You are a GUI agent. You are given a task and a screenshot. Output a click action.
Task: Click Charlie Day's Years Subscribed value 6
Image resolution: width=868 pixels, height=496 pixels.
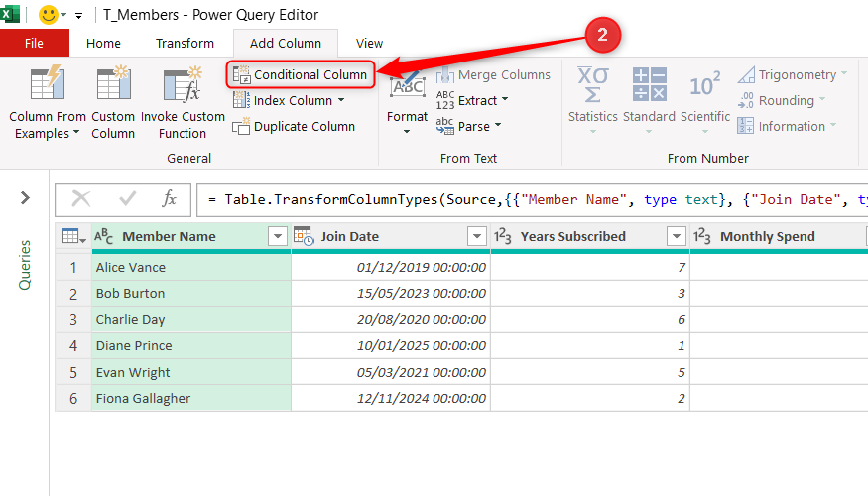click(x=590, y=320)
